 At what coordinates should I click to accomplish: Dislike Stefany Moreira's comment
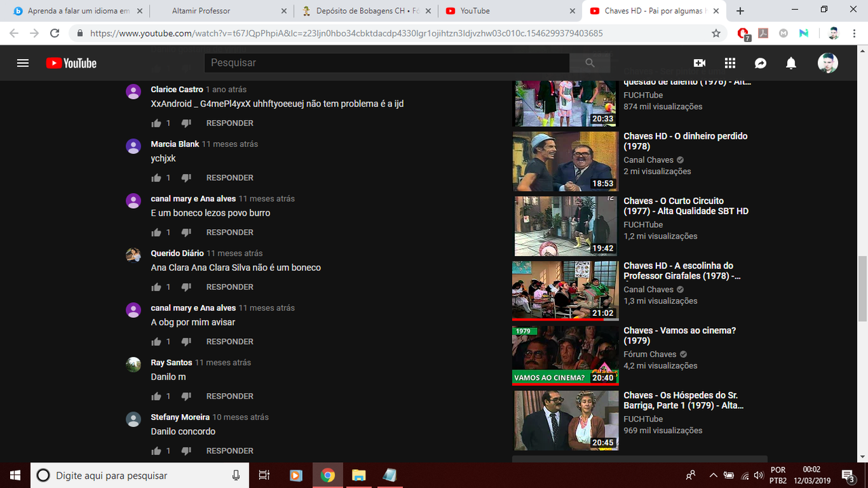click(x=186, y=451)
